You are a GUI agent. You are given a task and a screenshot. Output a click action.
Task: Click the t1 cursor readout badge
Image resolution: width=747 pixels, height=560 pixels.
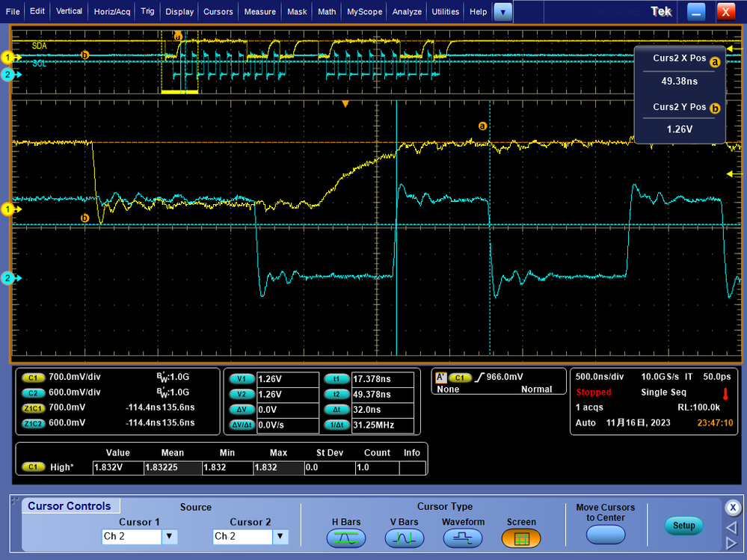336,379
